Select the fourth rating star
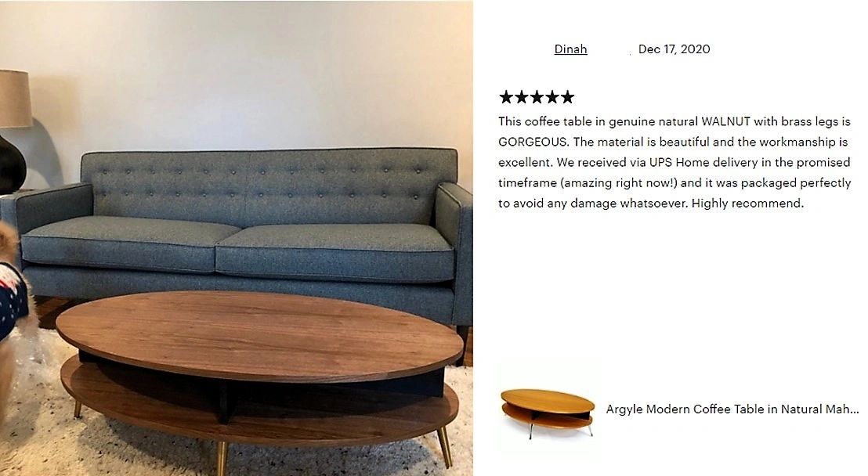The image size is (868, 476). click(x=552, y=97)
